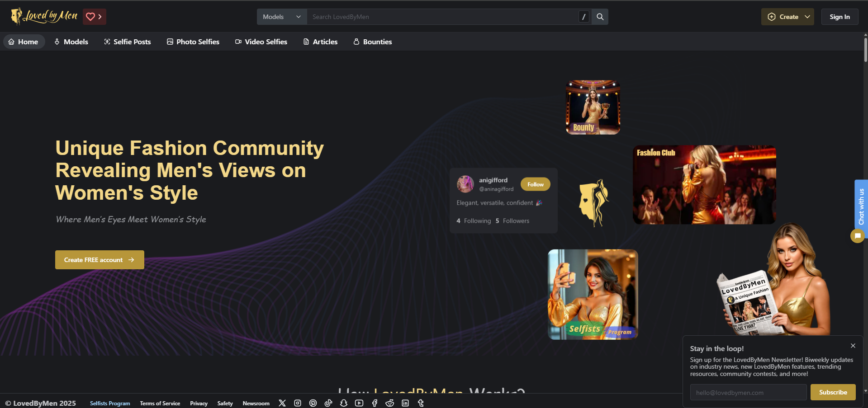Open the Bounties tab
The image size is (868, 408).
[373, 42]
